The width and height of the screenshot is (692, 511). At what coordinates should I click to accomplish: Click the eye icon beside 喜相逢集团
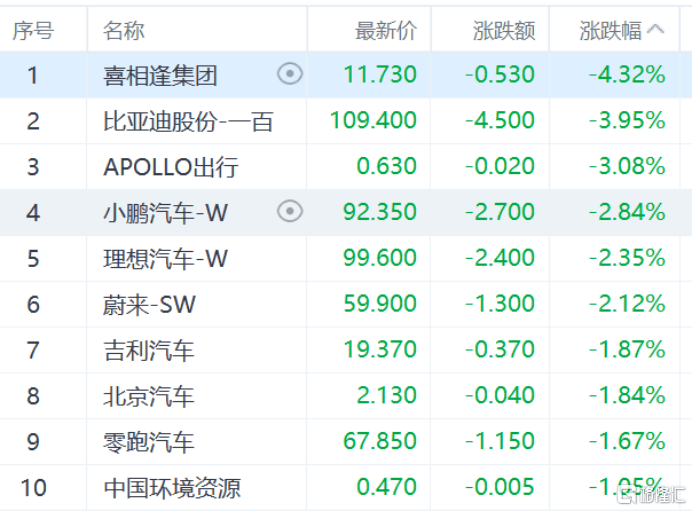pos(290,74)
